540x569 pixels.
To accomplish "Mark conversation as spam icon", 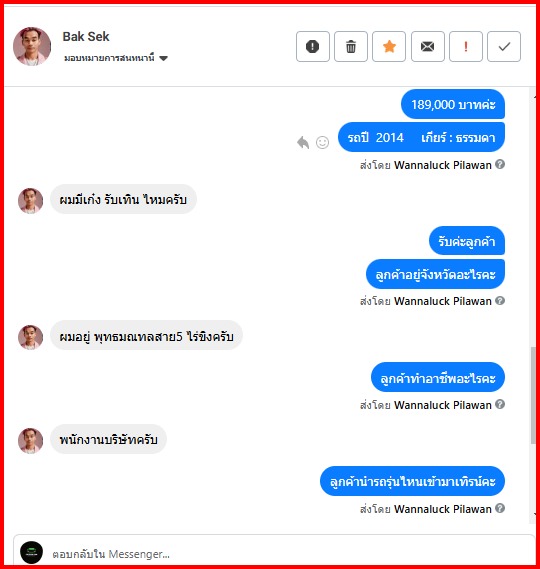I will [312, 46].
